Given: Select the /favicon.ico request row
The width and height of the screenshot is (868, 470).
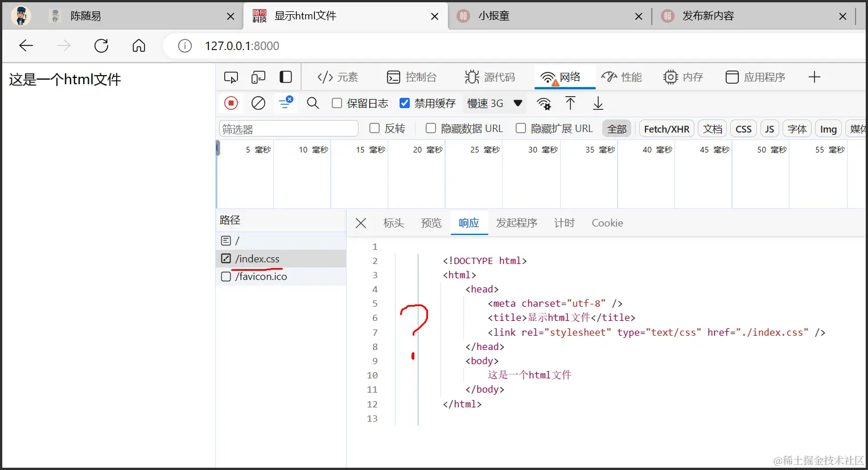Looking at the screenshot, I should (281, 277).
